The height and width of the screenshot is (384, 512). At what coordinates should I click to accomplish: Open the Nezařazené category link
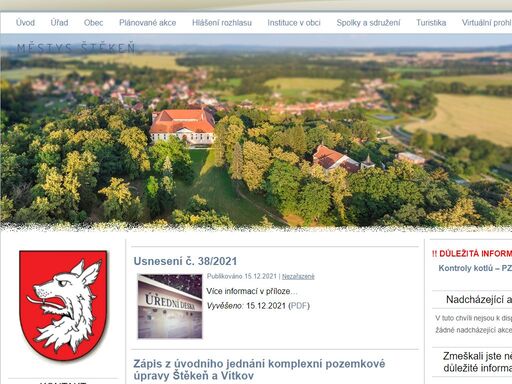[298, 276]
